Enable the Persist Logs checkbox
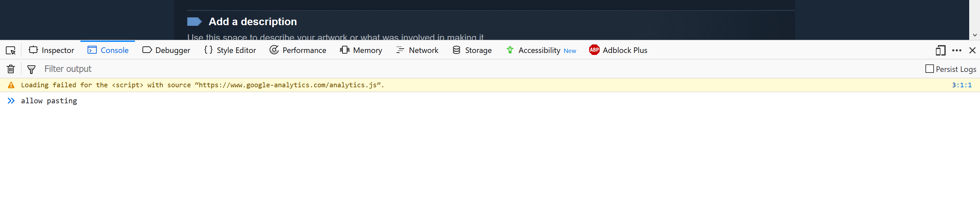This screenshot has height=202, width=980. (x=929, y=69)
